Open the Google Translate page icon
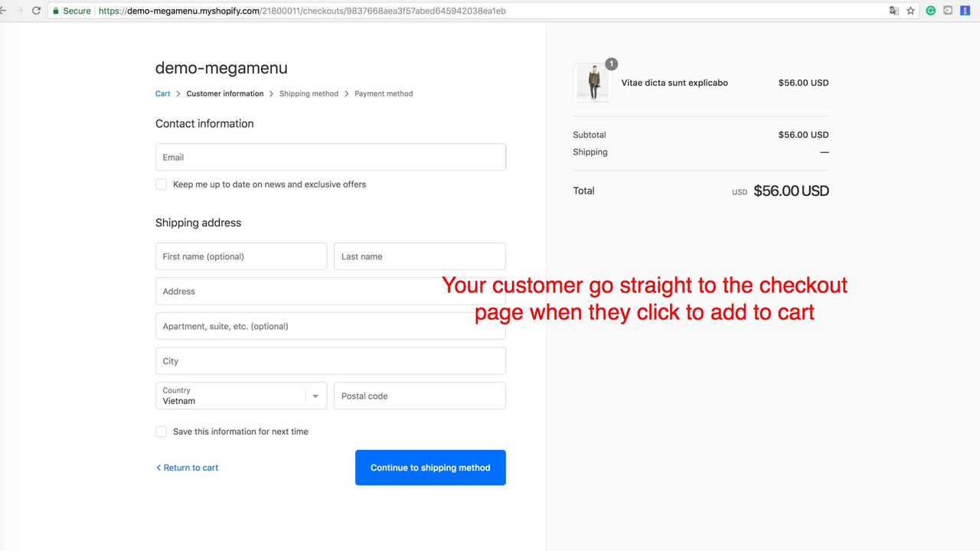The width and height of the screenshot is (980, 551). pos(893,11)
